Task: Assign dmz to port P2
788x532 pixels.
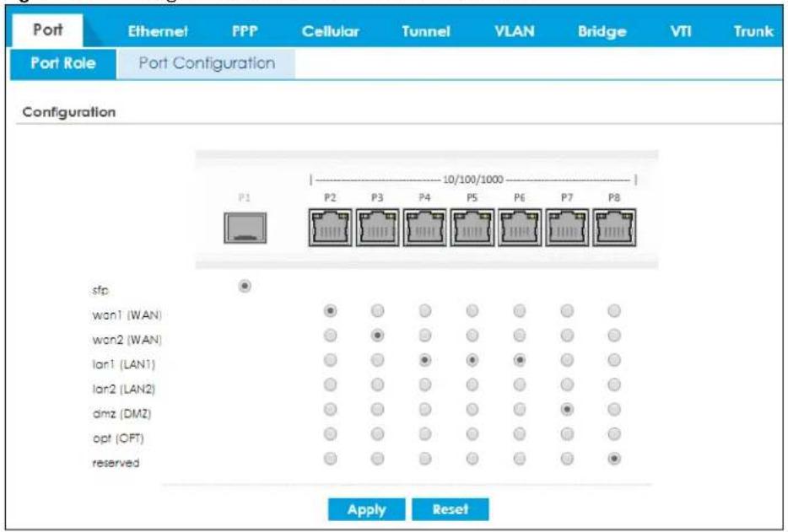Action: click(330, 409)
